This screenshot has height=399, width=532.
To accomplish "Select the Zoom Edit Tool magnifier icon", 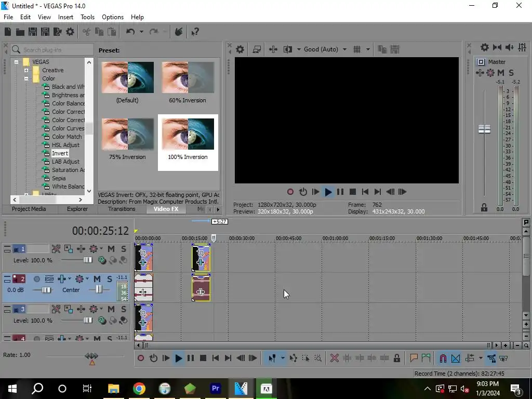I will (318, 358).
